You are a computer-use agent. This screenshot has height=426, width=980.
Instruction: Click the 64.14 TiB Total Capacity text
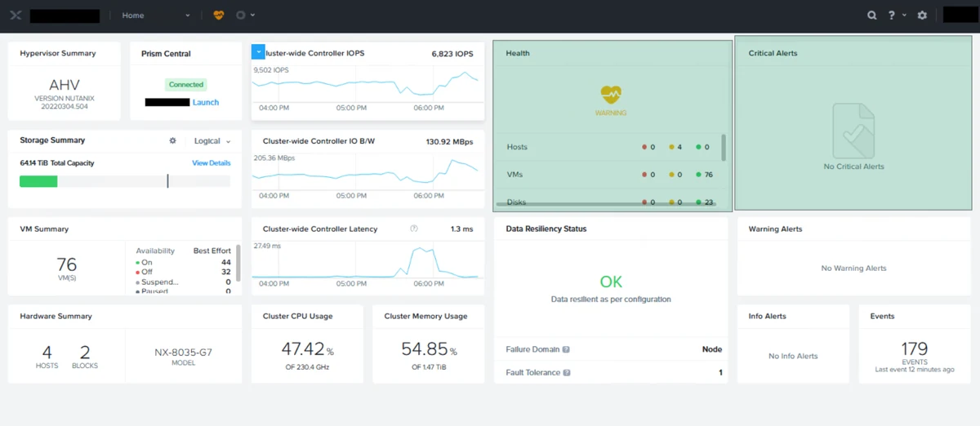[x=57, y=163]
